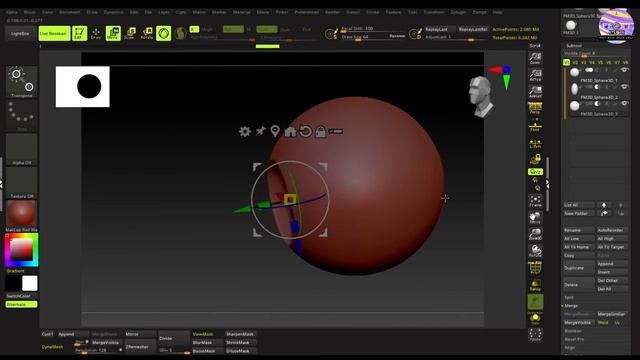640x360 pixels.
Task: Switch to the V2 visibility set tab
Action: 575,62
